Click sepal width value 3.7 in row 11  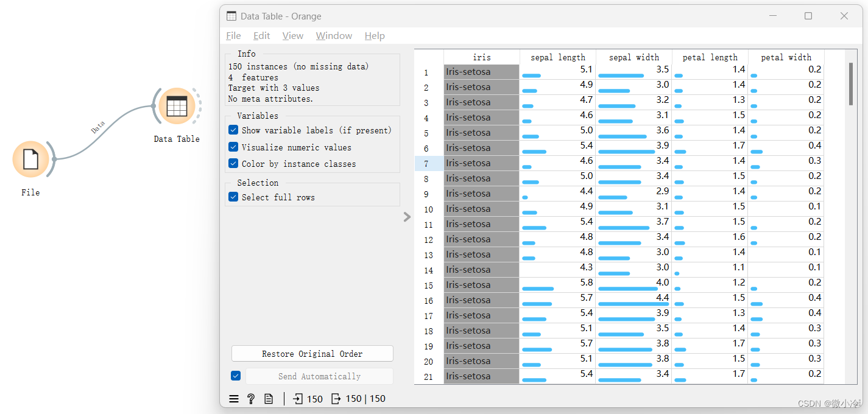634,224
